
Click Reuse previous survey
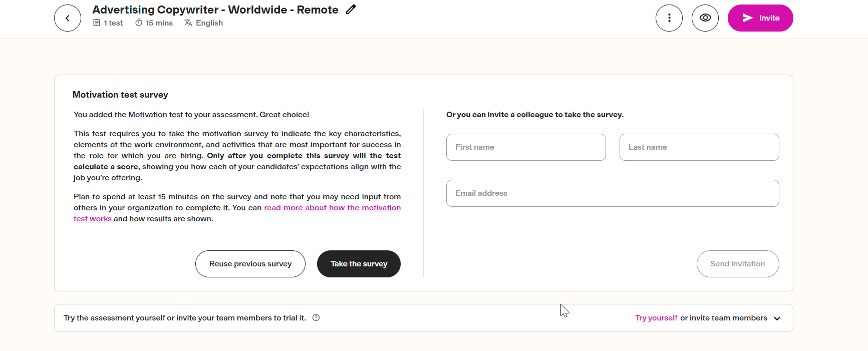click(x=250, y=264)
